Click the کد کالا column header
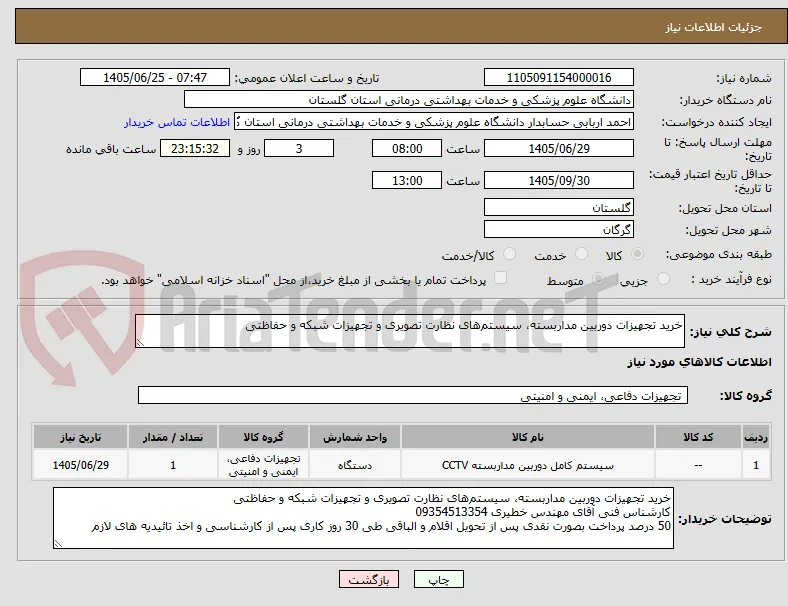The image size is (788, 606). click(698, 437)
